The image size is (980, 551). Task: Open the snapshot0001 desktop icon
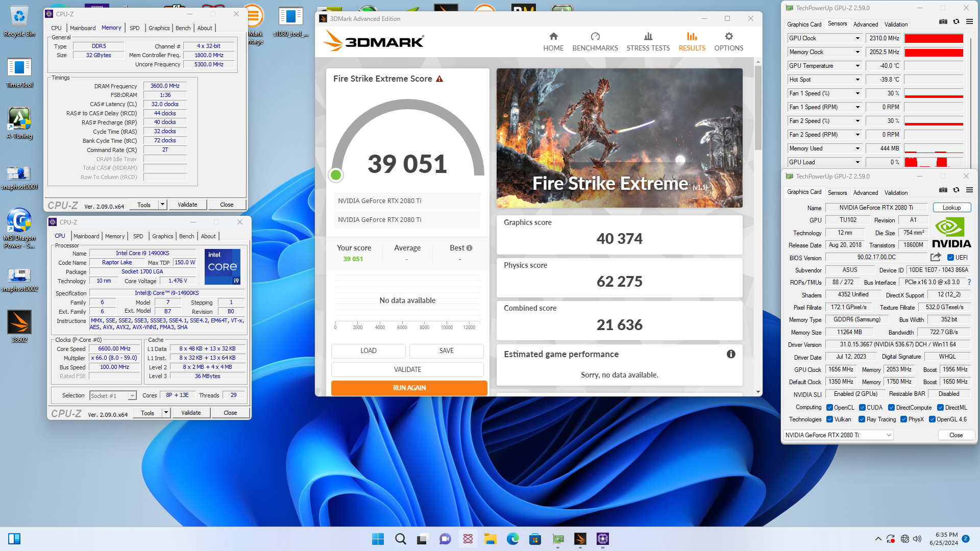click(x=19, y=178)
